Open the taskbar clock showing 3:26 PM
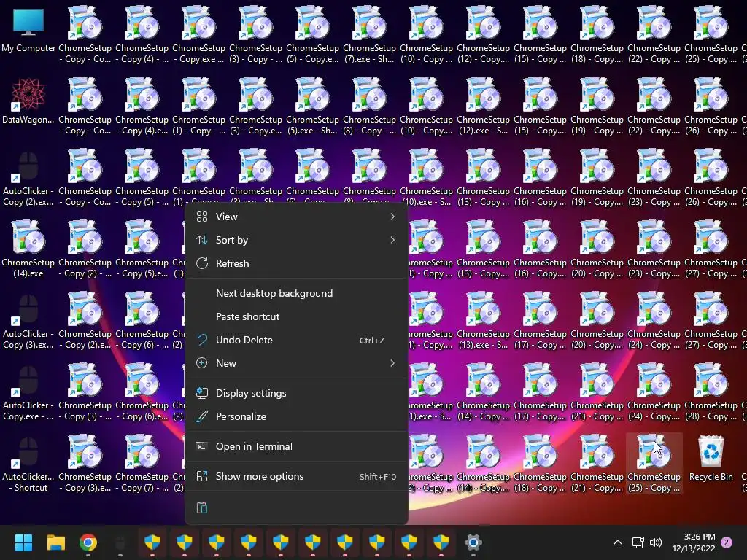 (694, 542)
